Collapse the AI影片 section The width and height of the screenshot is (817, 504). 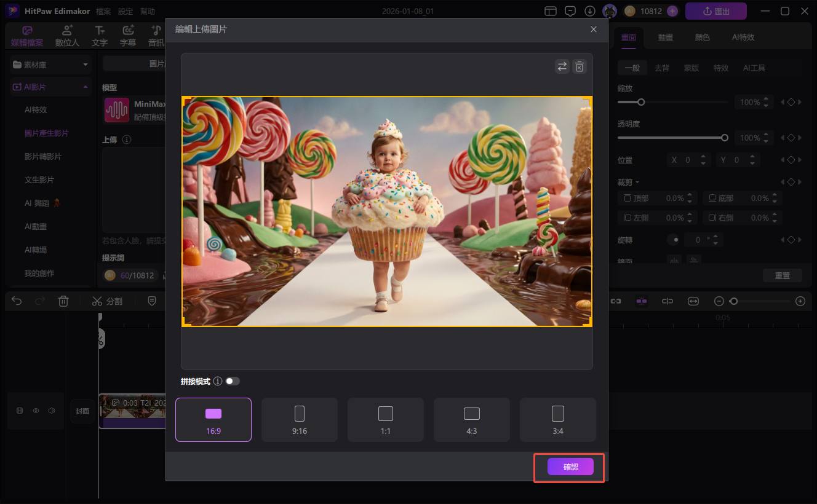pyautogui.click(x=85, y=87)
